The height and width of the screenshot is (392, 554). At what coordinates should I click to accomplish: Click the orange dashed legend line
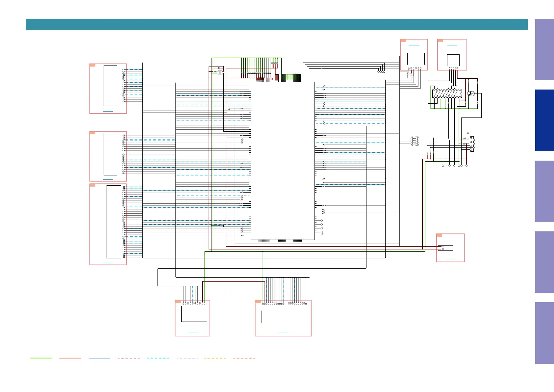215,358
